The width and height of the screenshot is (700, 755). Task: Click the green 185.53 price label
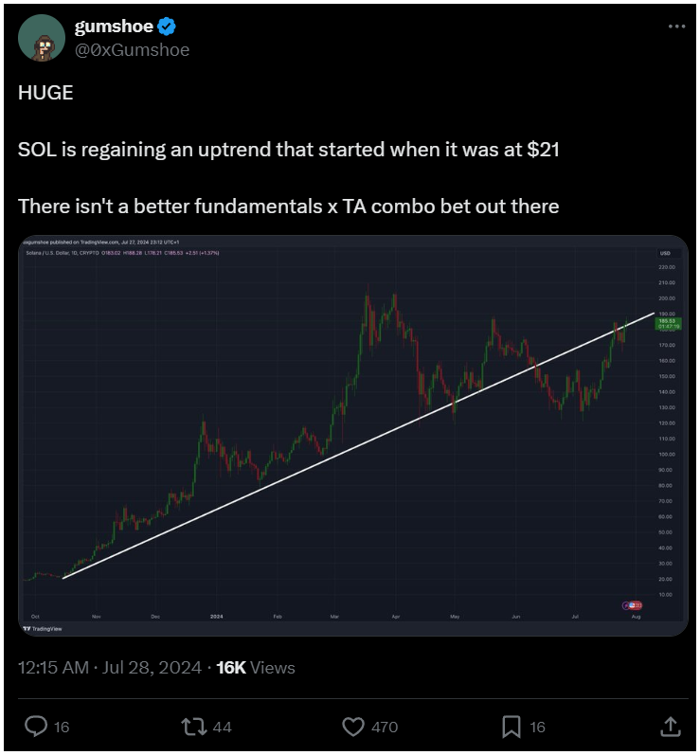tap(669, 324)
